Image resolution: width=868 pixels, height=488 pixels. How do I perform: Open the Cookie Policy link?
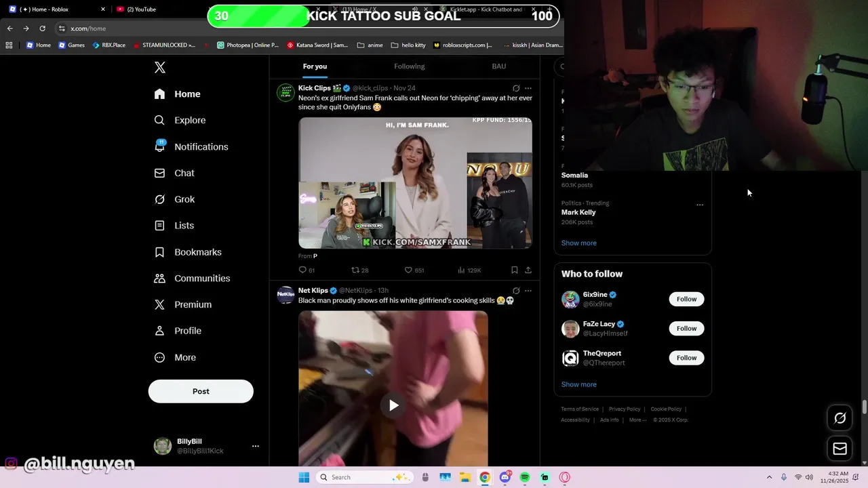(x=666, y=409)
